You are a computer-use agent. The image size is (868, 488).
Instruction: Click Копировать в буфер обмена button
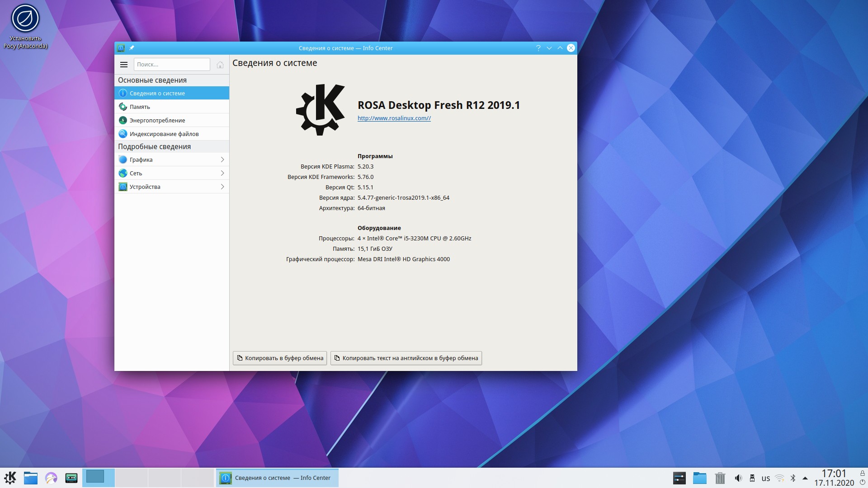tap(280, 358)
